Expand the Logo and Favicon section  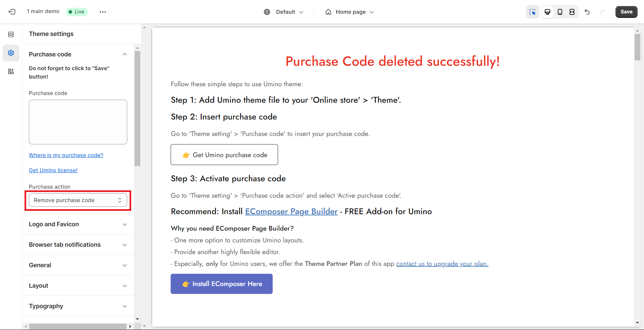pyautogui.click(x=78, y=224)
